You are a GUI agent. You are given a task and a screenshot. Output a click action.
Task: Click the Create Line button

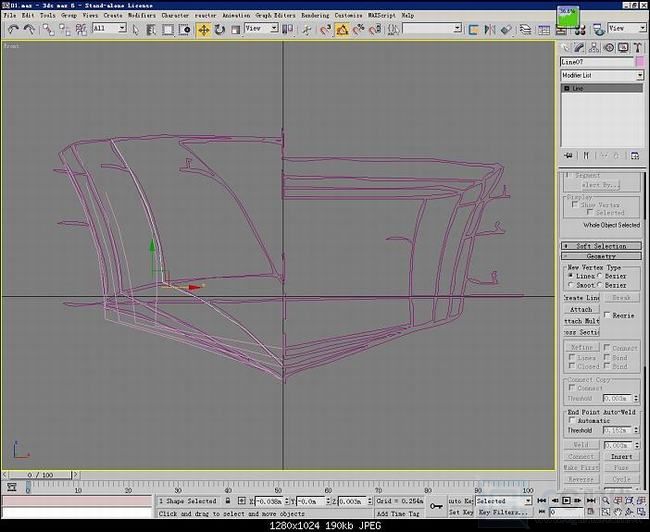(x=581, y=298)
